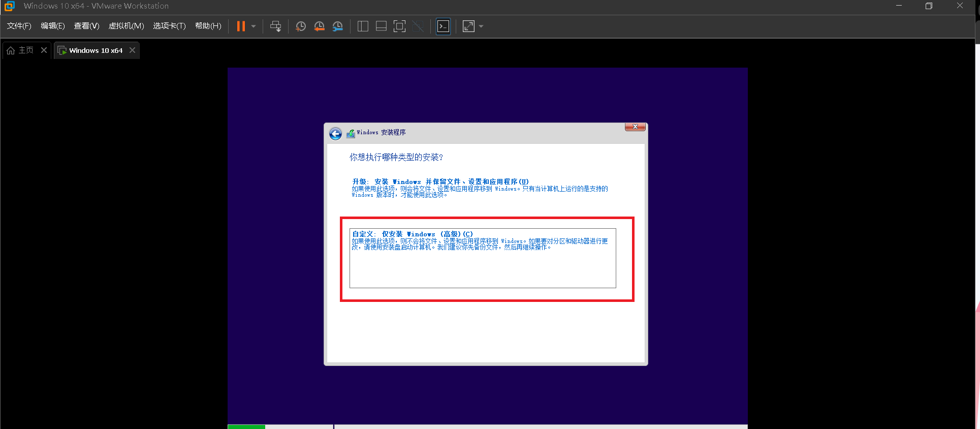This screenshot has height=429, width=980.
Task: Open the 帮助(H) menu
Action: coord(208,26)
